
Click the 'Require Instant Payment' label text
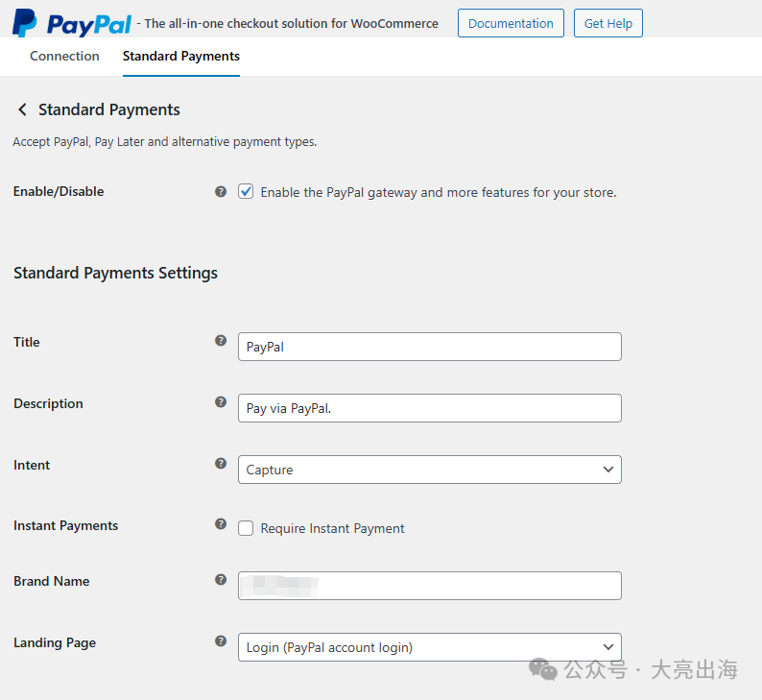click(332, 528)
